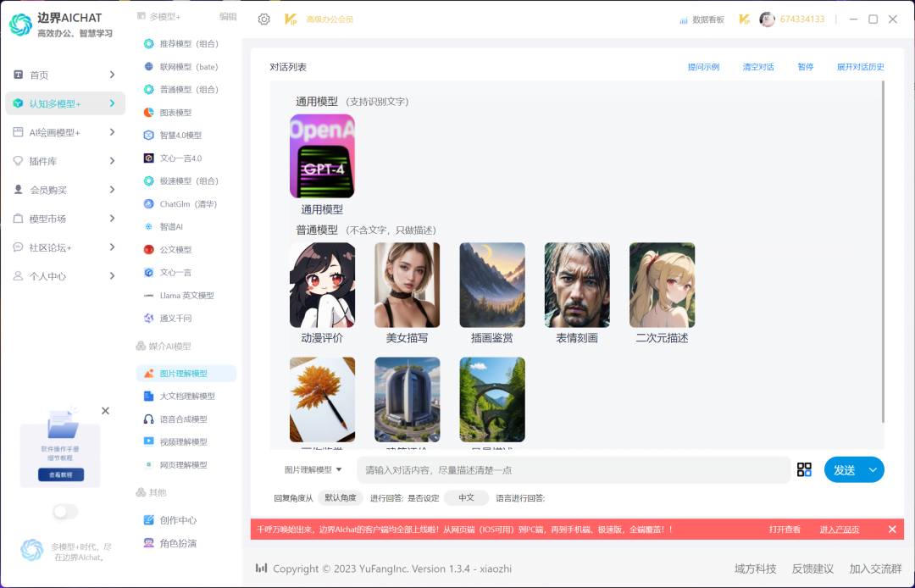Expand the 发送 button dropdown arrow

coord(871,469)
